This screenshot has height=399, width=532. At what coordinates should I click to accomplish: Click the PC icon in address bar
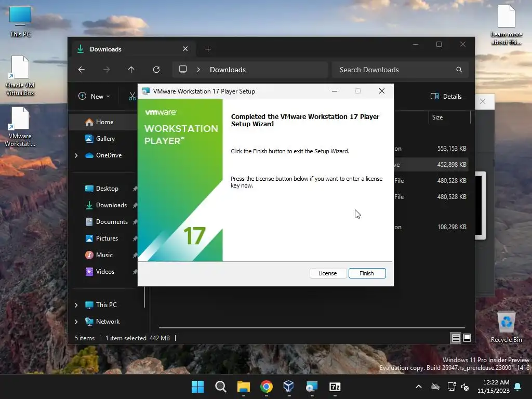coord(183,70)
